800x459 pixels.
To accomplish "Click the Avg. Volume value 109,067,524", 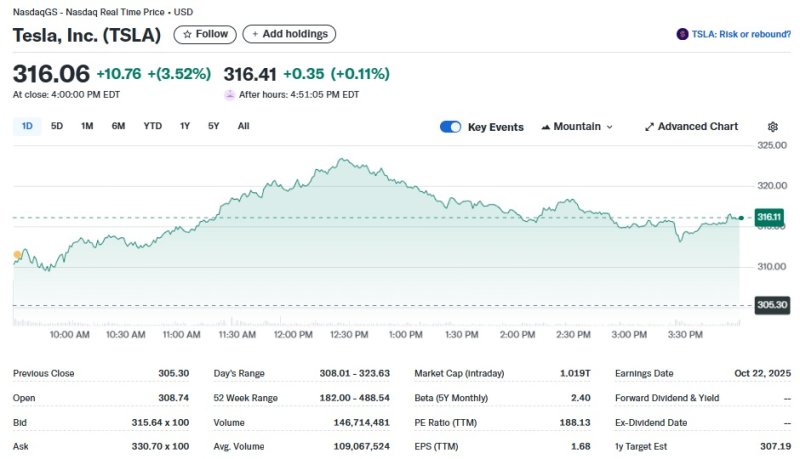I will point(361,446).
